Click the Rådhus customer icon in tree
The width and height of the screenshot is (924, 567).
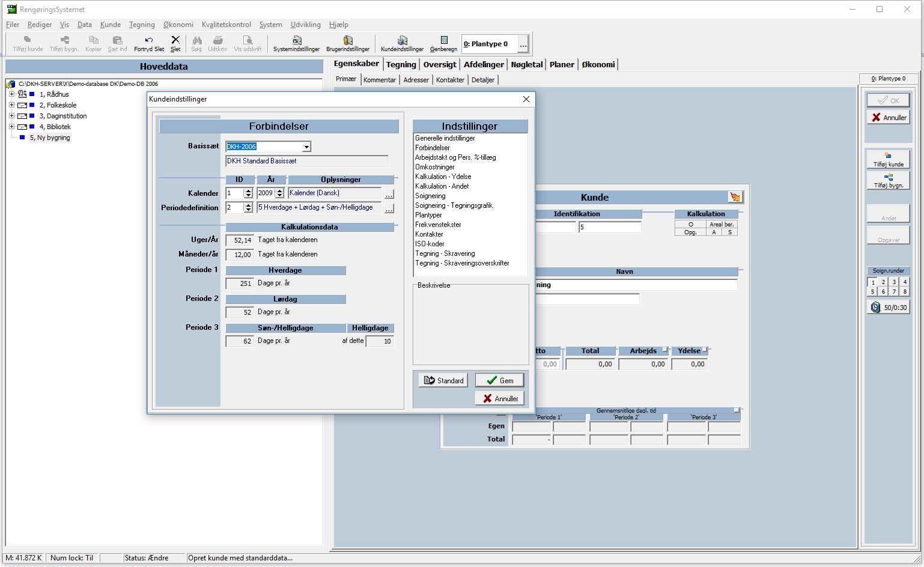(x=22, y=94)
